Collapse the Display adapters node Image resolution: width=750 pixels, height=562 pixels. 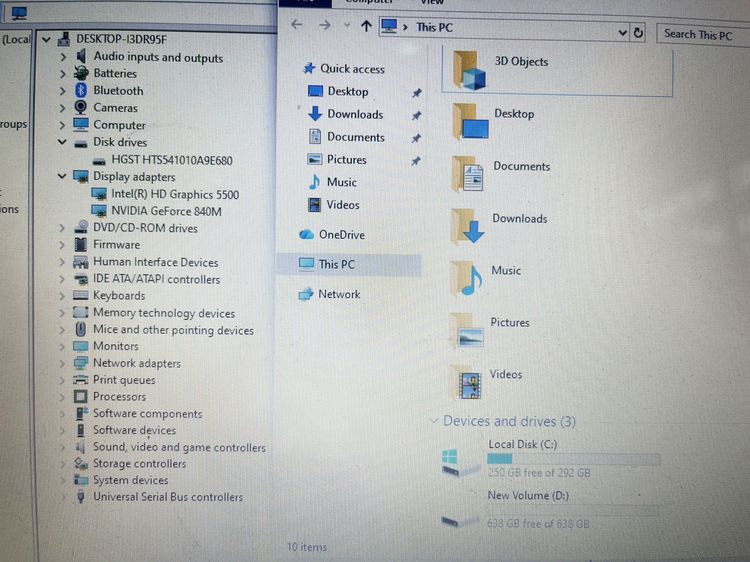[62, 176]
